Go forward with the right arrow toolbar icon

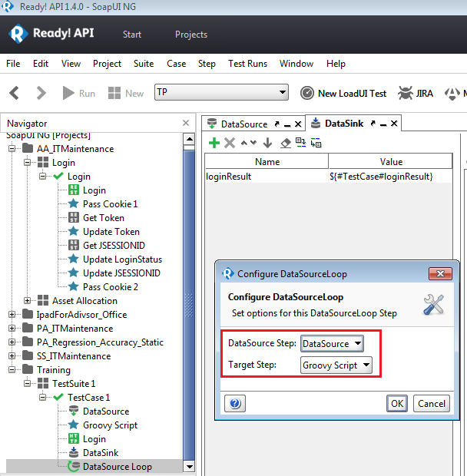coord(41,93)
